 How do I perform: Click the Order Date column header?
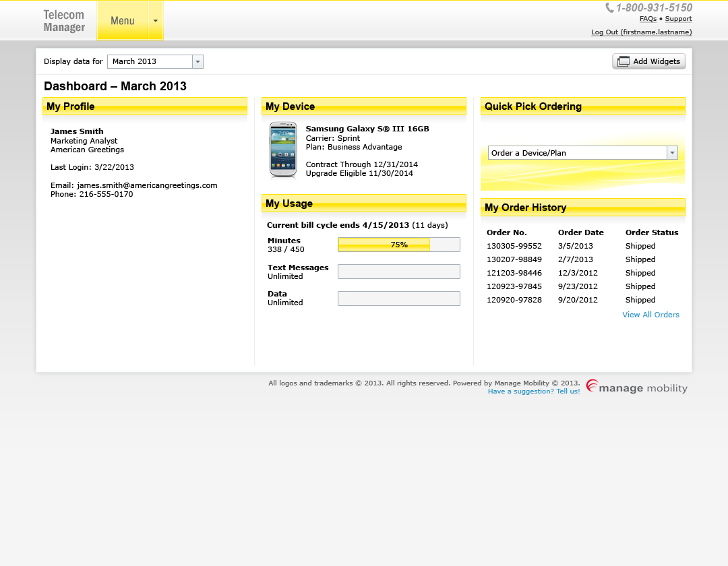[x=580, y=232]
